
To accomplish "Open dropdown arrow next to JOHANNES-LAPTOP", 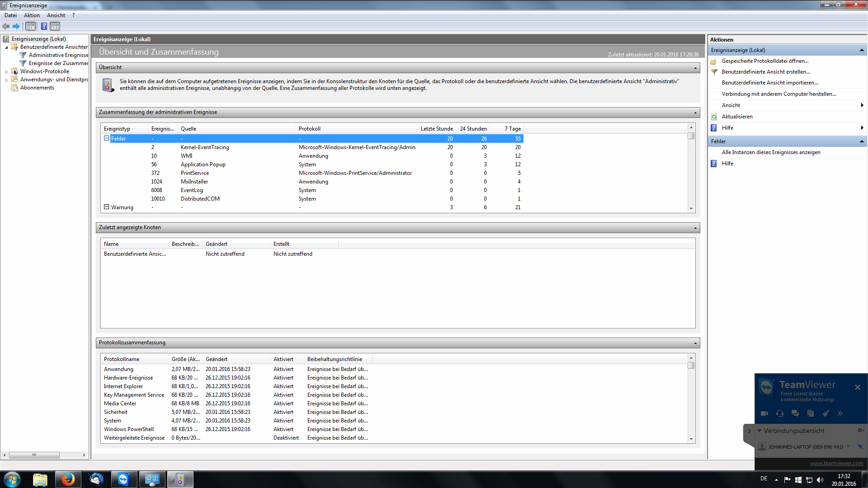I will tap(848, 446).
